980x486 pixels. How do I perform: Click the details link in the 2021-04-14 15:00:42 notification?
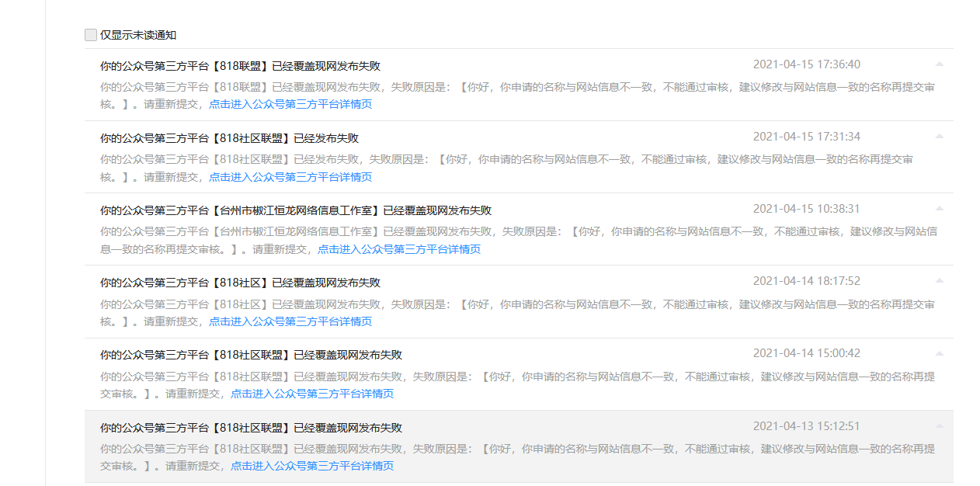(312, 394)
